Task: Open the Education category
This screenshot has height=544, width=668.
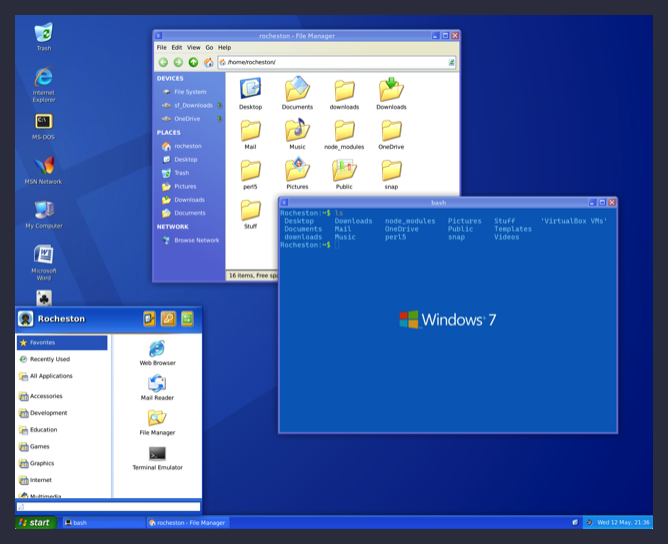Action: (62, 429)
